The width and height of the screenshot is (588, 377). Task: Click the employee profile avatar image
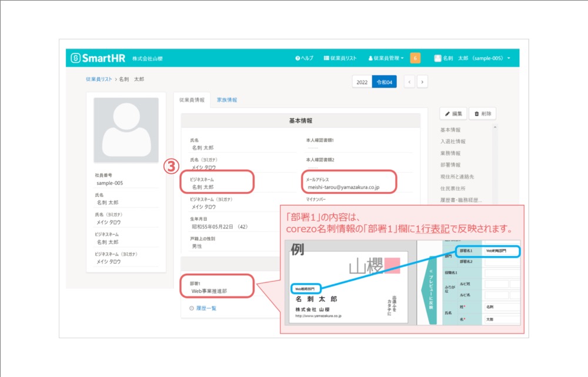[126, 130]
